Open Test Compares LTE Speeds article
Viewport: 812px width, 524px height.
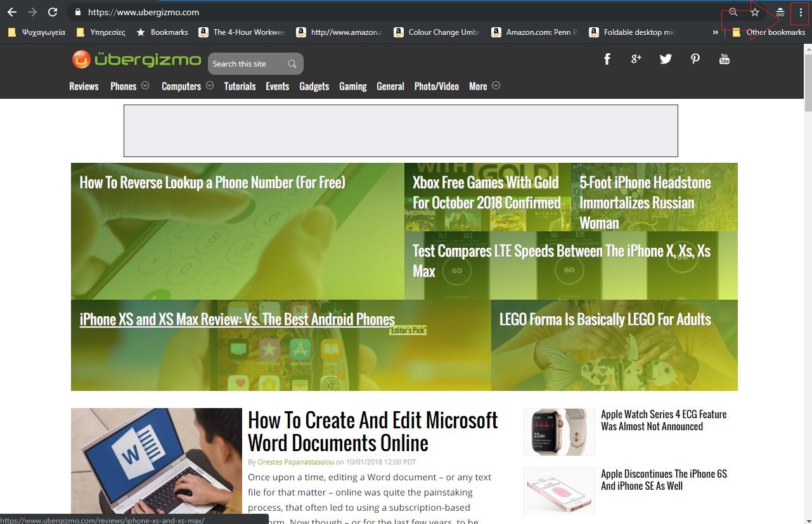click(x=562, y=261)
